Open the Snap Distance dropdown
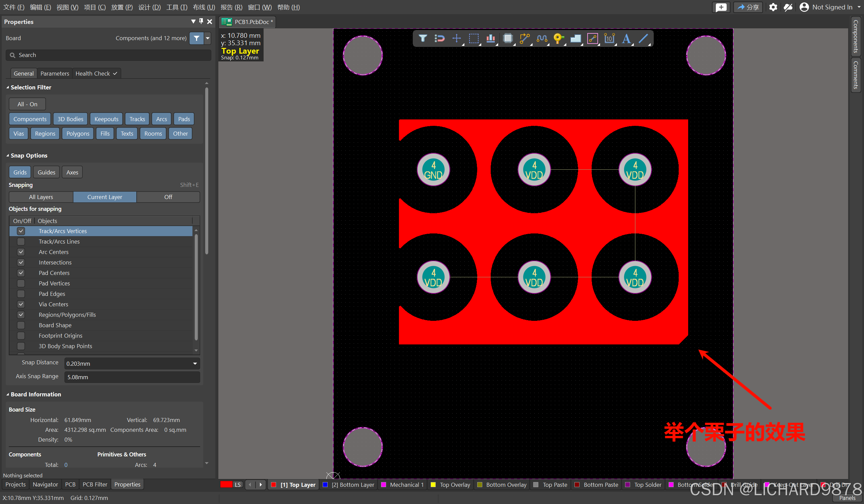864x504 pixels. coord(195,364)
